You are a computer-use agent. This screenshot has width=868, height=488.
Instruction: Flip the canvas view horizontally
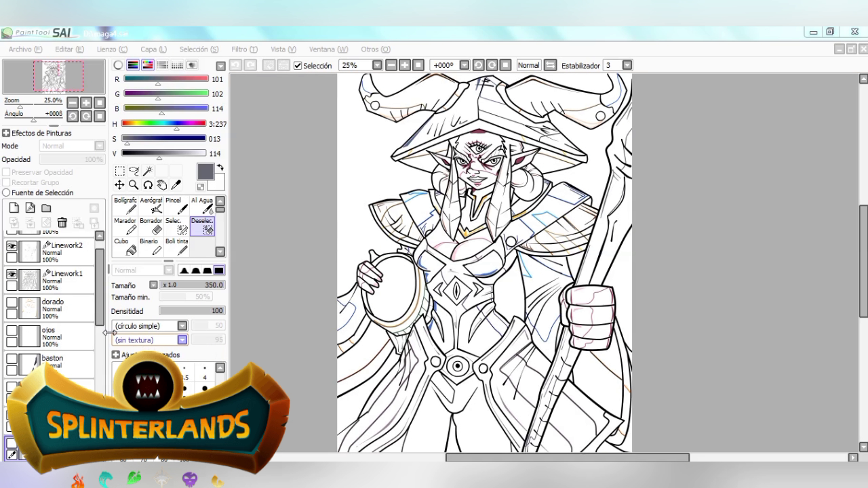pos(551,65)
